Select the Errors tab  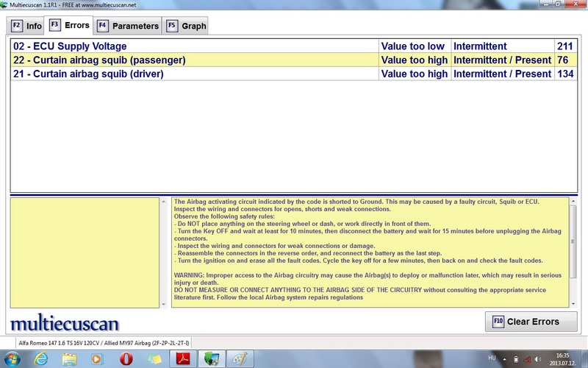coord(68,26)
